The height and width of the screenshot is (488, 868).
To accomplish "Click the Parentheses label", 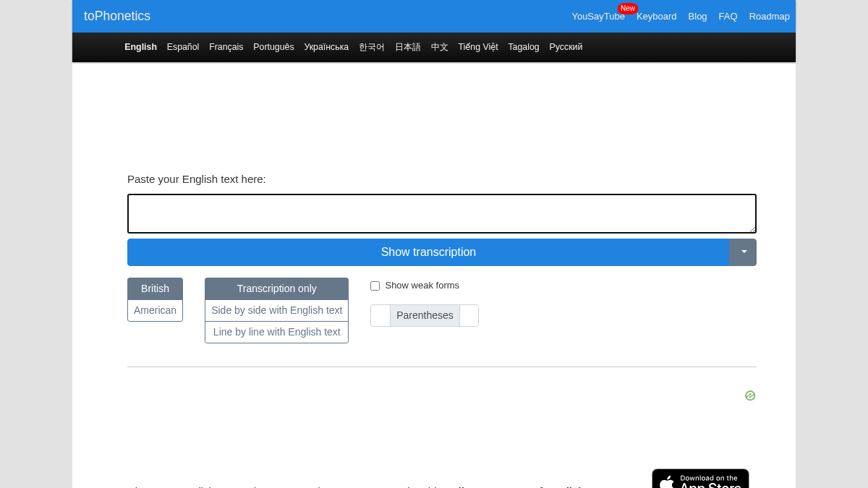I will (425, 315).
